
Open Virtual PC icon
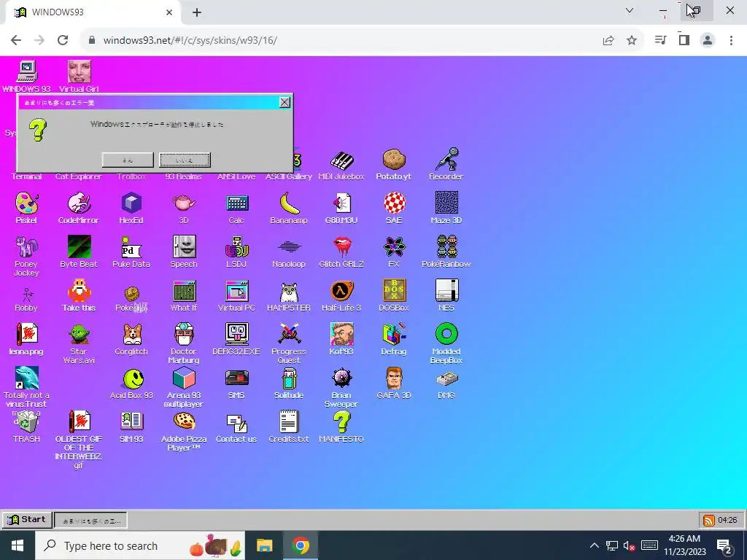click(x=237, y=291)
